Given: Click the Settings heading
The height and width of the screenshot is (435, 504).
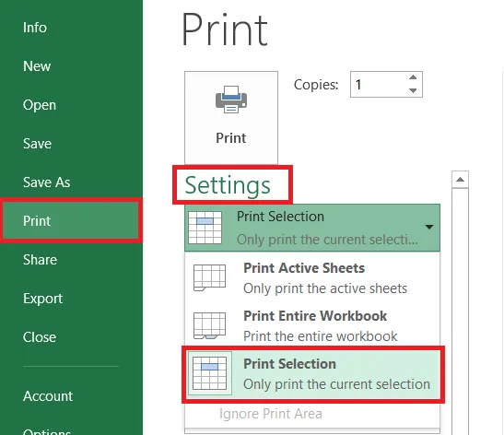Looking at the screenshot, I should pyautogui.click(x=228, y=185).
